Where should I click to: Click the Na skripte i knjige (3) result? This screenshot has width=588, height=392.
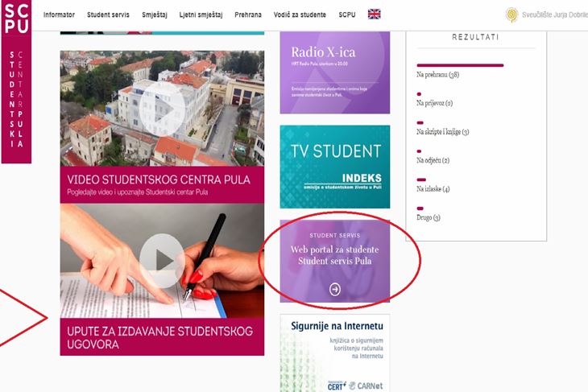coord(442,131)
